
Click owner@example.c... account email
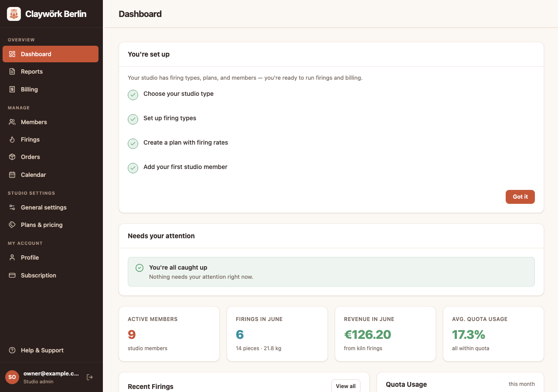[x=51, y=373]
